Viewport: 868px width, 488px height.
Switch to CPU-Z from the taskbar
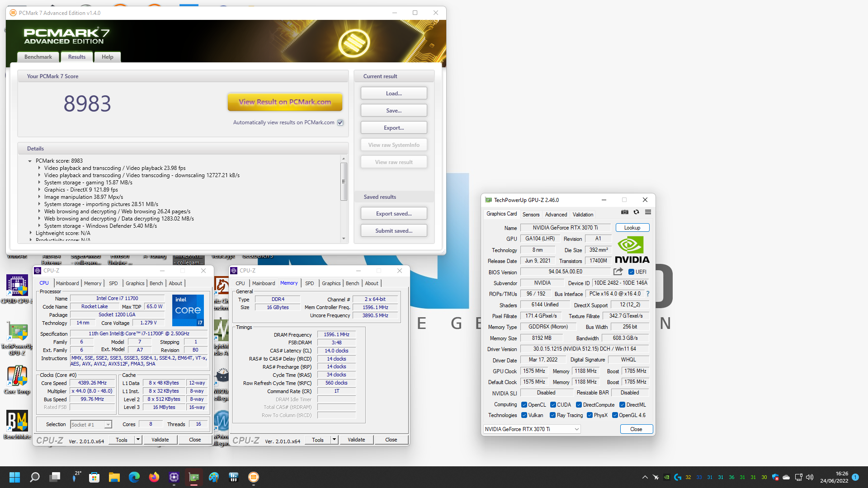pos(174,477)
